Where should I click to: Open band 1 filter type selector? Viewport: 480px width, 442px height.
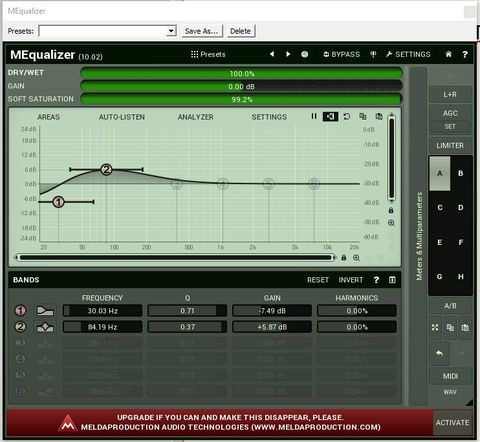[x=45, y=311]
